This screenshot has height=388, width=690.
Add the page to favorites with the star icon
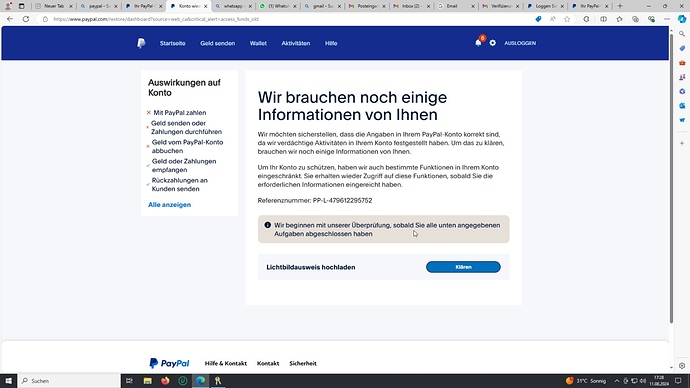(567, 19)
